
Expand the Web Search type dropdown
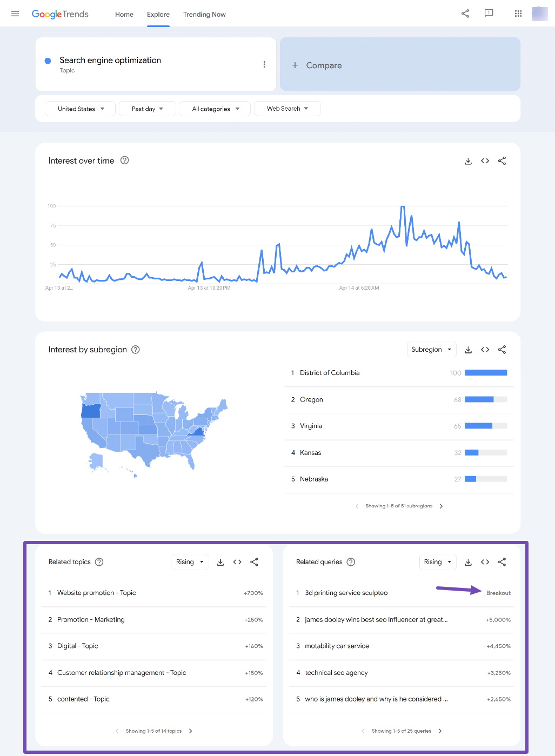tap(287, 109)
